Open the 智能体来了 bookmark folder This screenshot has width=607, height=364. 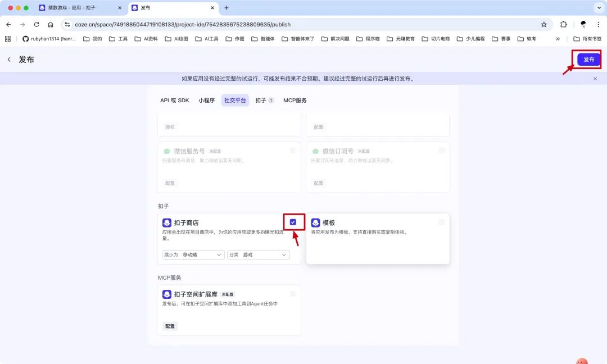click(x=298, y=39)
